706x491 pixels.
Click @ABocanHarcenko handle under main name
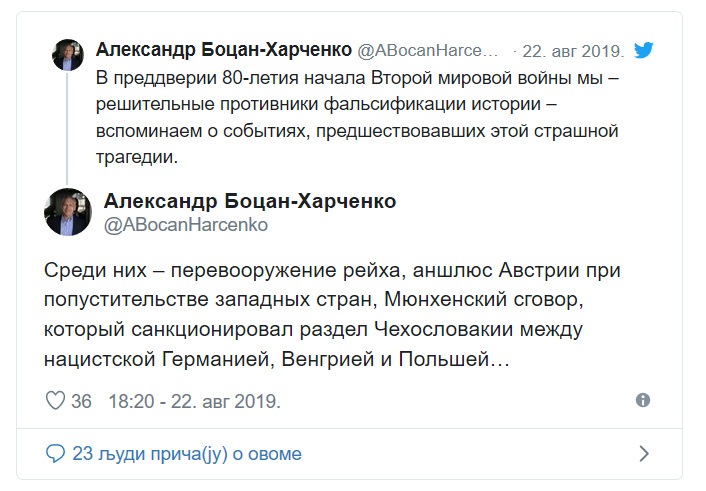pos(186,225)
